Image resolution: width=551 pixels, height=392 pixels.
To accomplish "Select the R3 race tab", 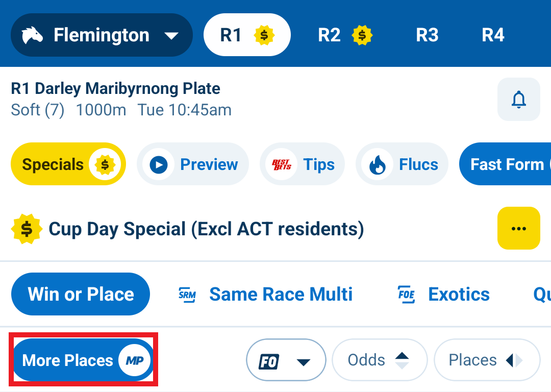I will click(x=427, y=35).
